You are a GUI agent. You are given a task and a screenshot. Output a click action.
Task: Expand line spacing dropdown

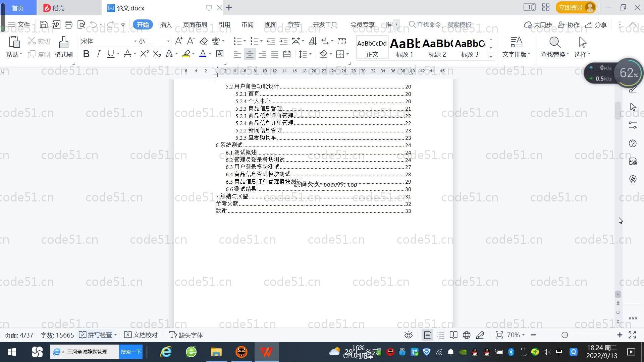point(311,54)
